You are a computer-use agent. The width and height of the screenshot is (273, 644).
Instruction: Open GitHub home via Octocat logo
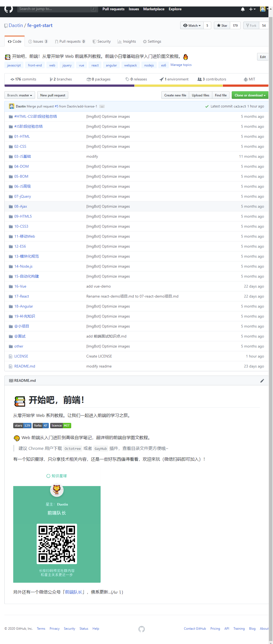pyautogui.click(x=9, y=9)
